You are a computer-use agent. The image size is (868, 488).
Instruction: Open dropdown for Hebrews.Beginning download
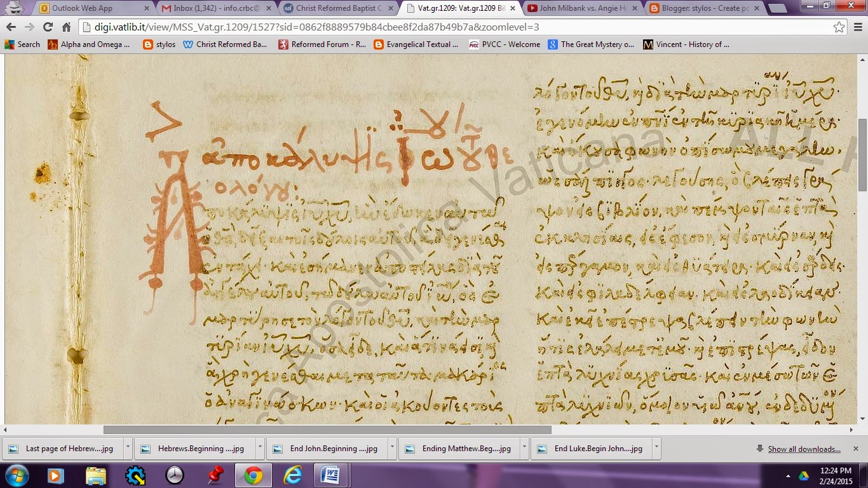260,449
